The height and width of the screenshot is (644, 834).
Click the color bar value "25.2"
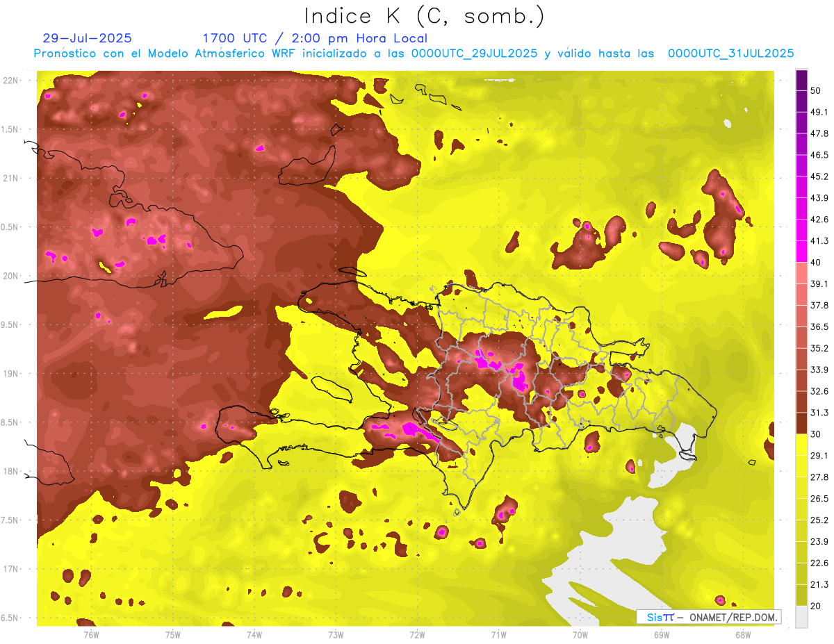[819, 520]
